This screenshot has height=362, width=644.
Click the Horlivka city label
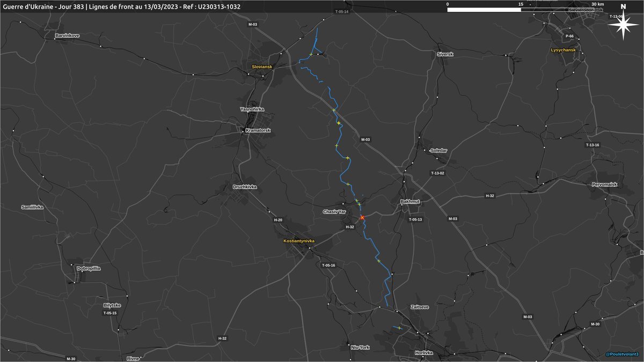pyautogui.click(x=423, y=352)
